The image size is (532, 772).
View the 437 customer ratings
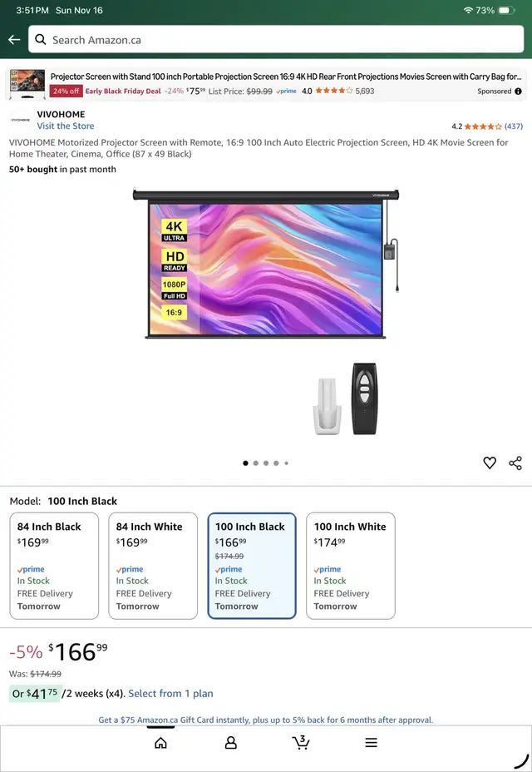(514, 126)
